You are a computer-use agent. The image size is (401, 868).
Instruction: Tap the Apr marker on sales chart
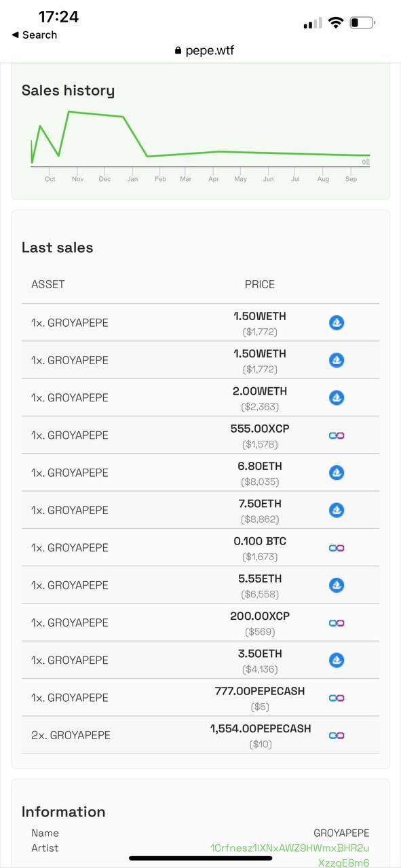click(x=214, y=179)
